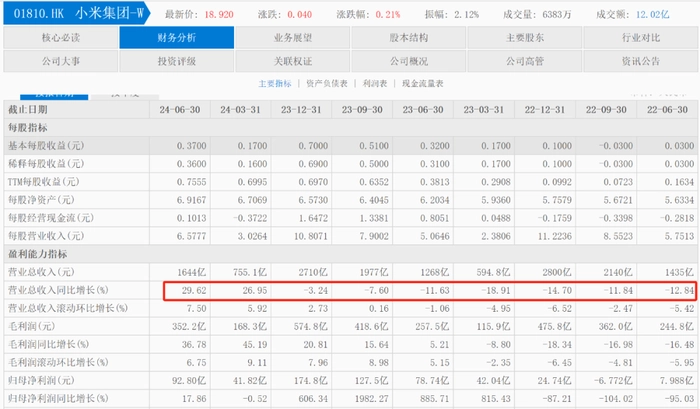Click the 01810.HK 小米集团-W stock title

(77, 12)
